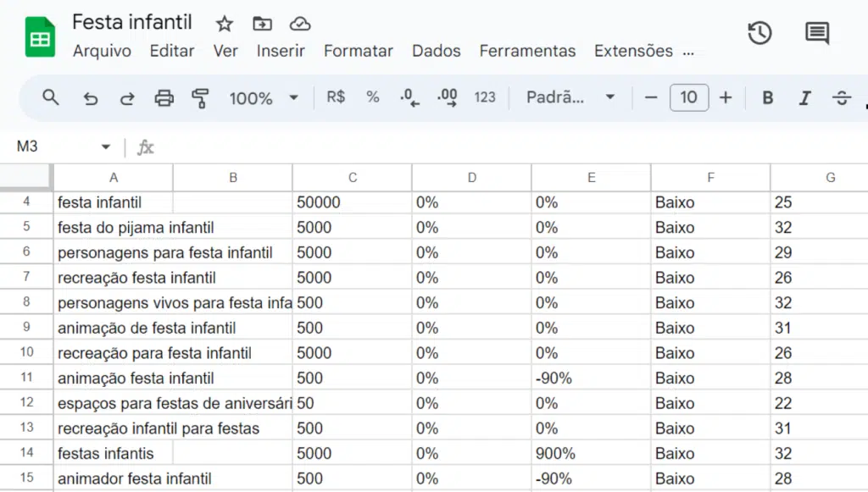Click the search menus magnifier icon
Viewport: 868px width, 492px height.
pos(50,98)
